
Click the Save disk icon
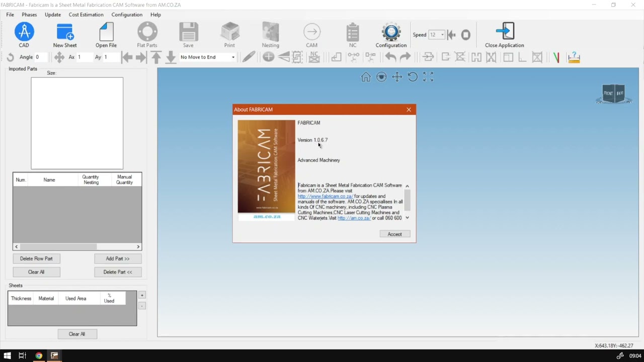pyautogui.click(x=189, y=32)
